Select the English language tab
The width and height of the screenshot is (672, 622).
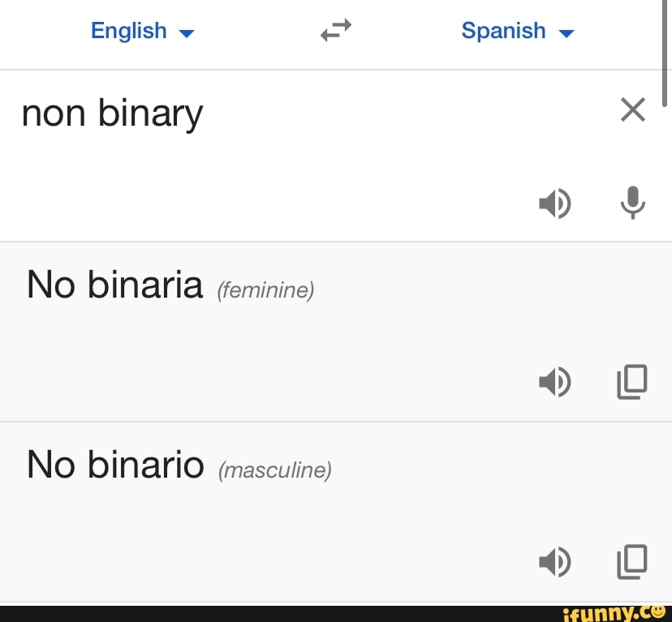coord(129,30)
